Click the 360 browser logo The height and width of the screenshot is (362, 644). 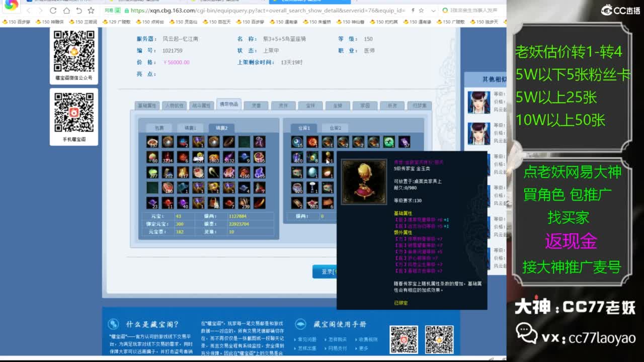[11, 5]
